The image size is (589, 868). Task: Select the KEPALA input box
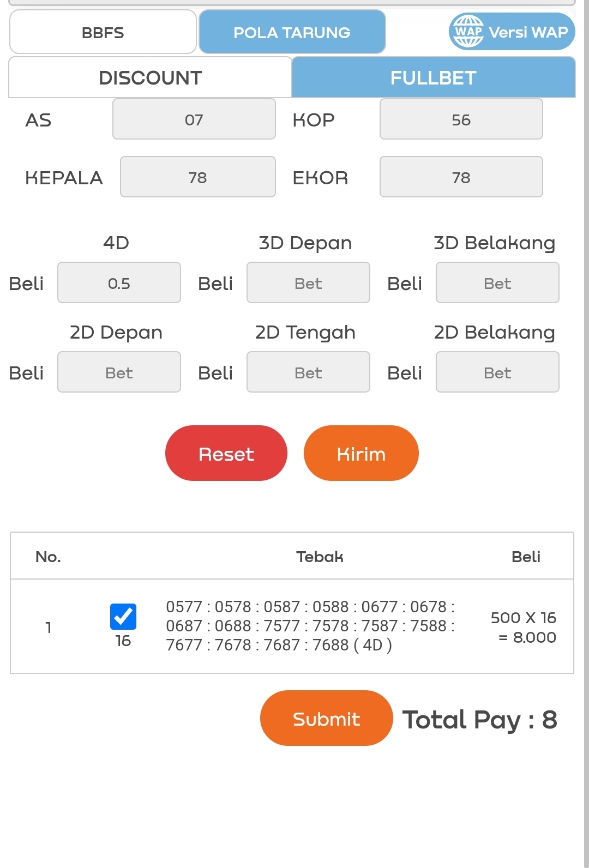[x=197, y=177]
